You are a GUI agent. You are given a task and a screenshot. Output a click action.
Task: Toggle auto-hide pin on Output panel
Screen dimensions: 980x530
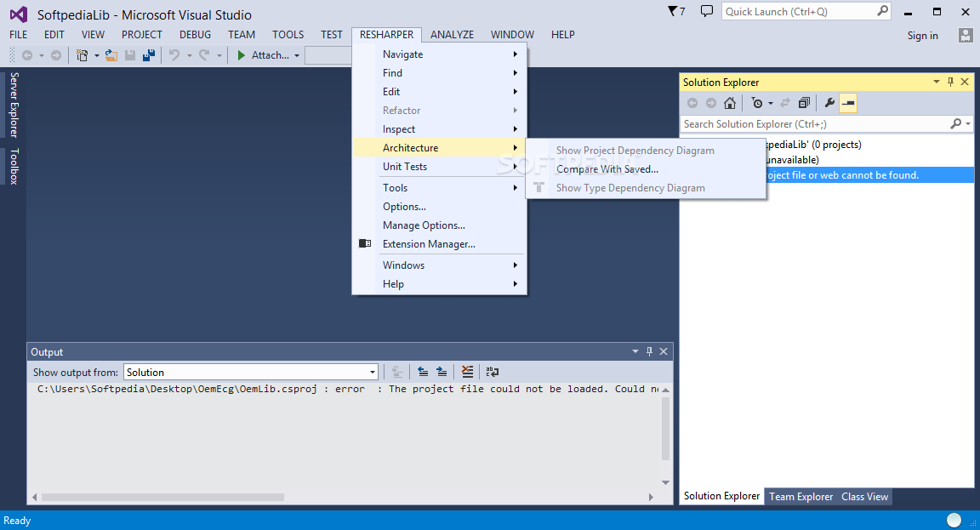(x=649, y=352)
